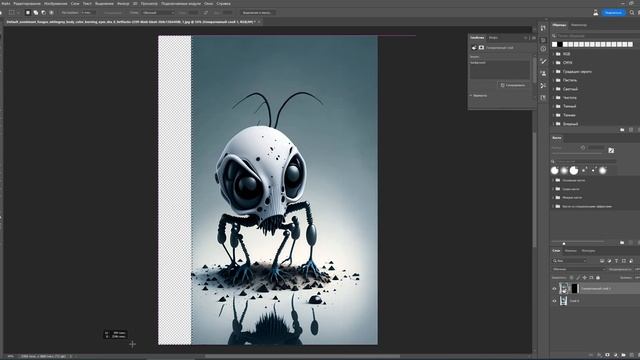Toggle the pixel layers filter icon
The width and height of the screenshot is (640, 360).
tap(602, 261)
